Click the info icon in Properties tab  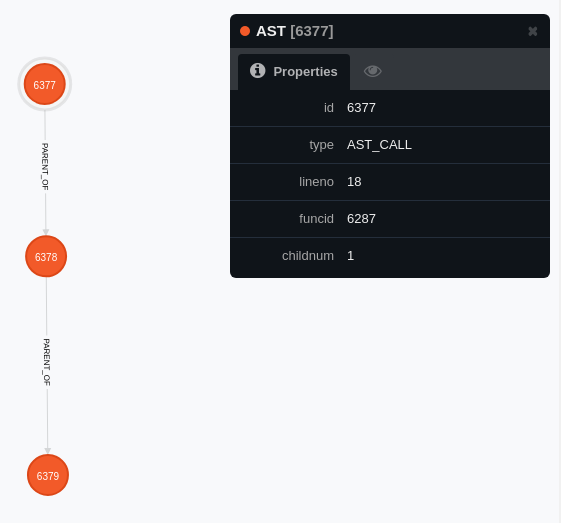(258, 70)
